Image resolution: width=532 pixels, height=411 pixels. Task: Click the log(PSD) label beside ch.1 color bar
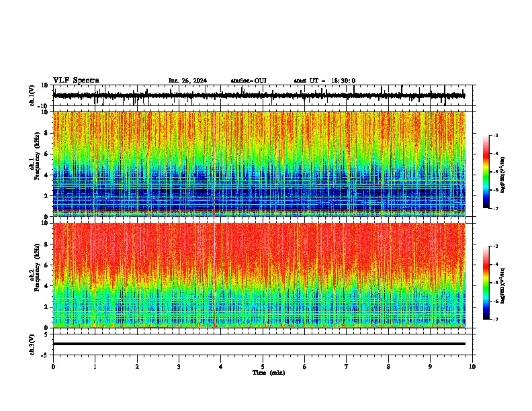(x=502, y=175)
